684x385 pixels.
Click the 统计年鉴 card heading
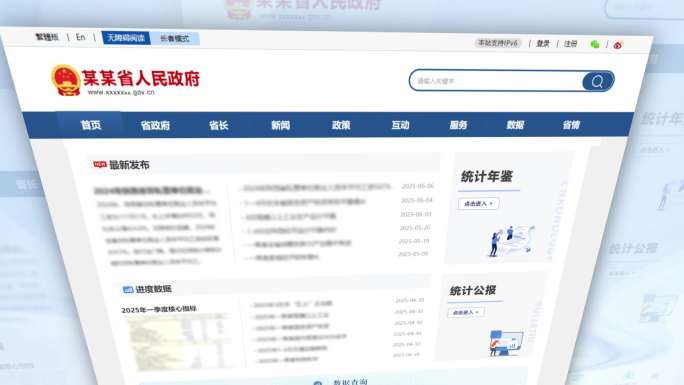pos(486,177)
